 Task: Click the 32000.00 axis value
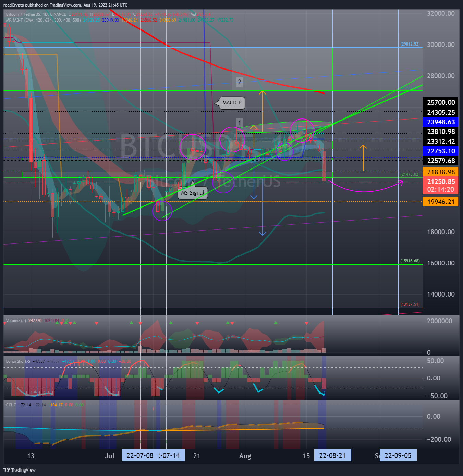441,13
